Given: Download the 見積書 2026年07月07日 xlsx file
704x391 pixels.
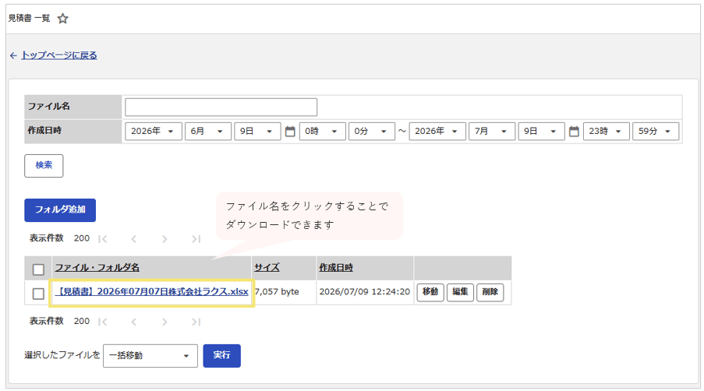Looking at the screenshot, I should click(x=152, y=292).
